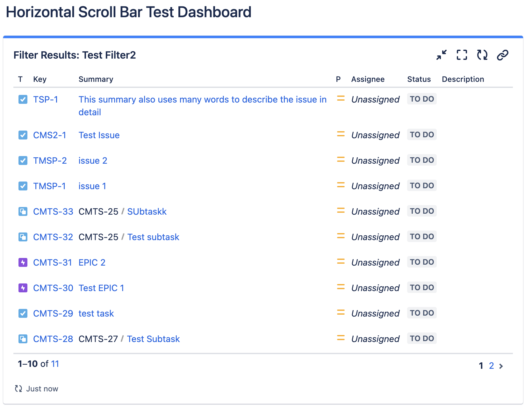Image resolution: width=532 pixels, height=414 pixels.
Task: Open the Test EPIC 1 summary link
Action: pyautogui.click(x=101, y=288)
